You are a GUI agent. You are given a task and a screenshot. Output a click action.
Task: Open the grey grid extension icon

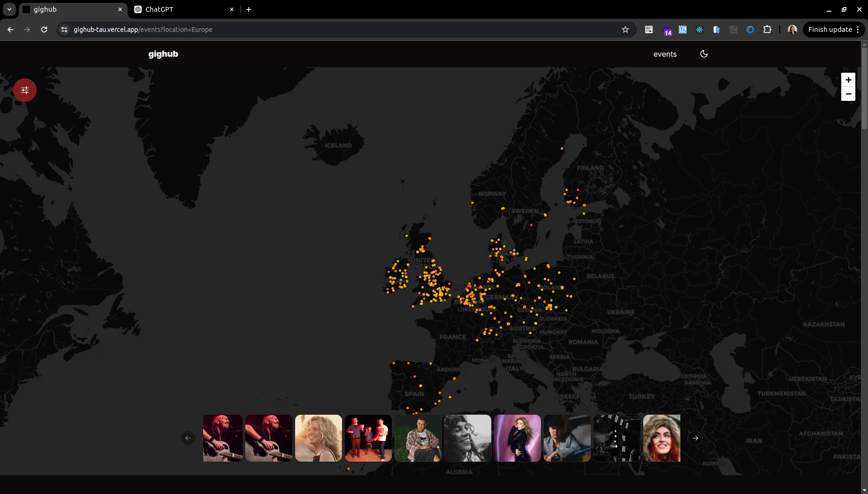click(733, 30)
